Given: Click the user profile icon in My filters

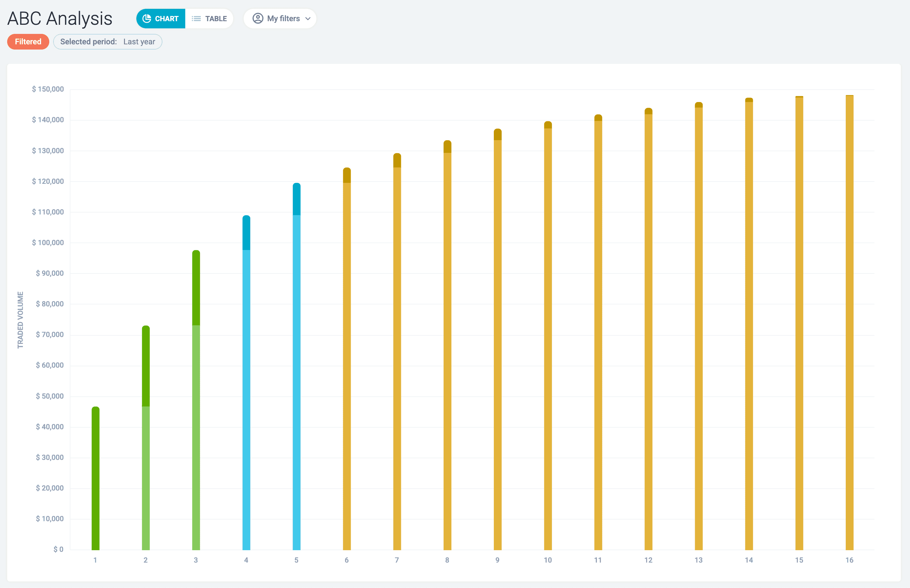Looking at the screenshot, I should pos(258,18).
